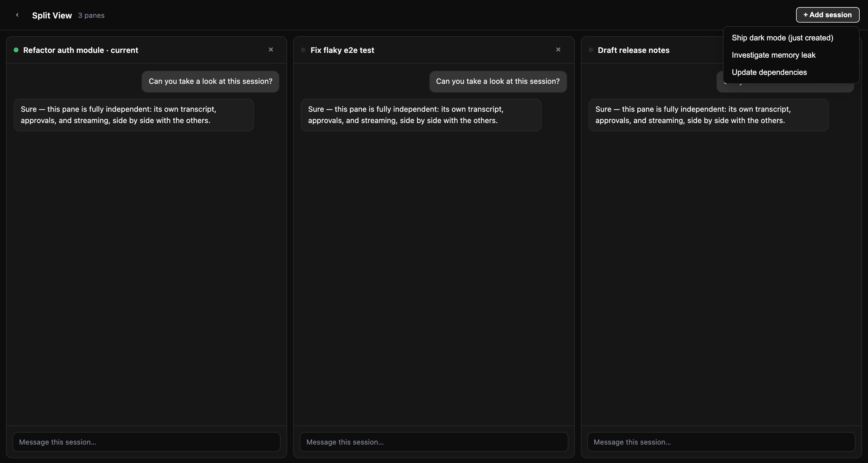868x463 pixels.
Task: Click user message bubble in Fix flaky e2e pane
Action: [x=498, y=81]
